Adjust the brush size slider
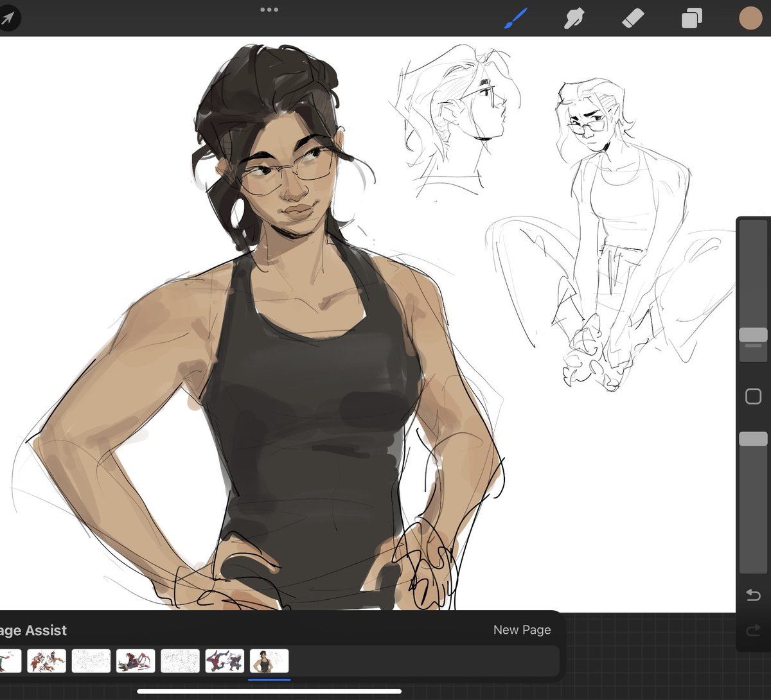 [x=753, y=335]
